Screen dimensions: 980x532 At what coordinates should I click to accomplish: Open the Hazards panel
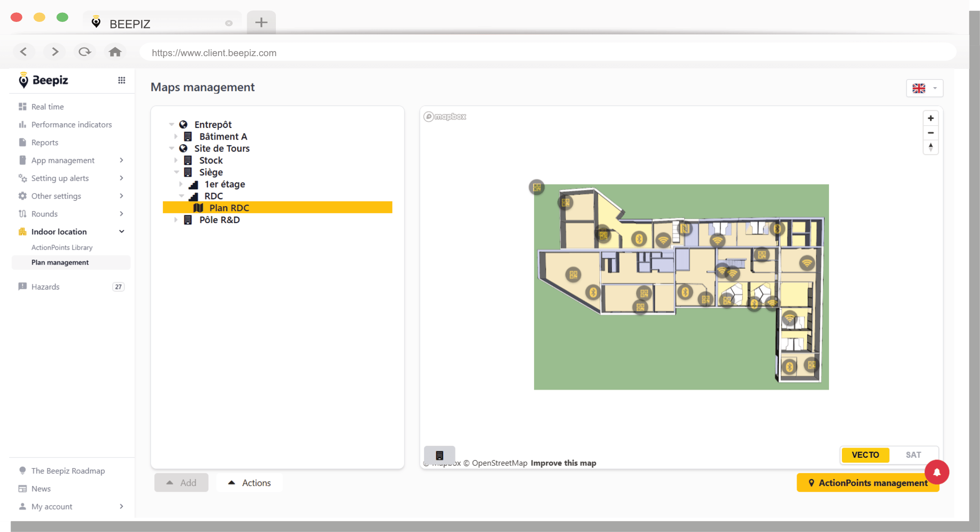coord(45,287)
